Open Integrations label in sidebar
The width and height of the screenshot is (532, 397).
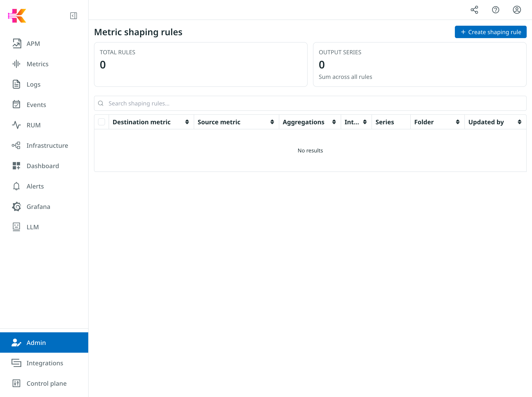pos(45,363)
